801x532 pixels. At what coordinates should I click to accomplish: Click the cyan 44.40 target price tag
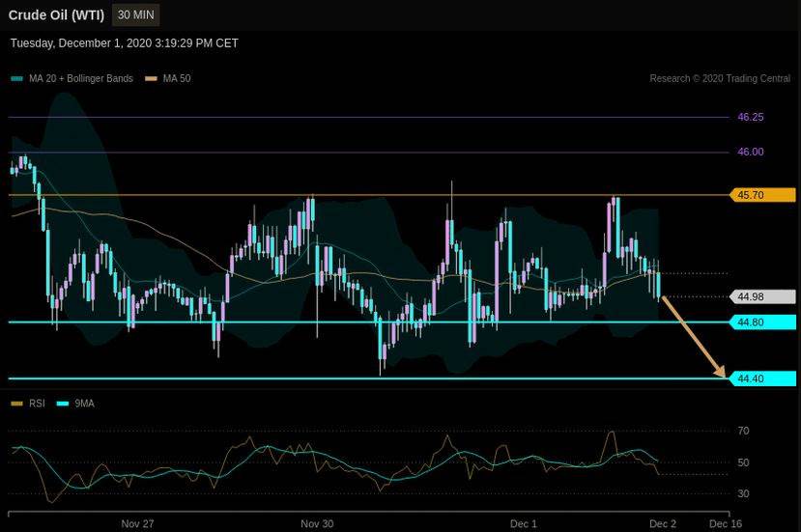coord(762,378)
